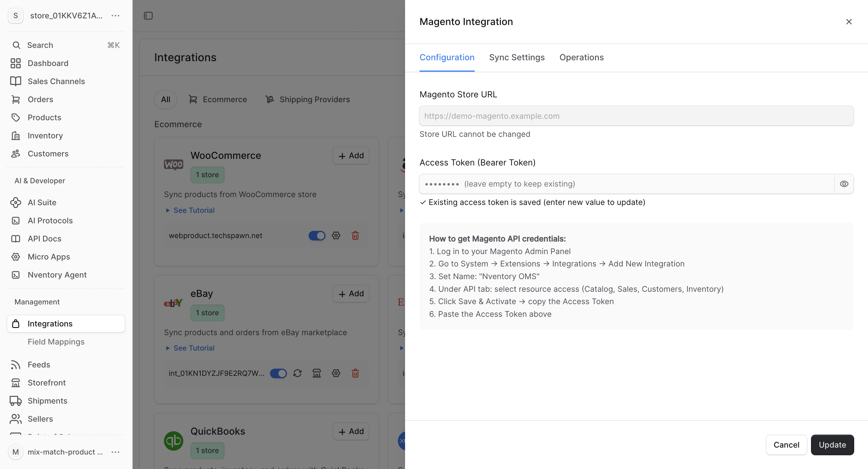
Task: Click the Search icon in sidebar
Action: [16, 45]
